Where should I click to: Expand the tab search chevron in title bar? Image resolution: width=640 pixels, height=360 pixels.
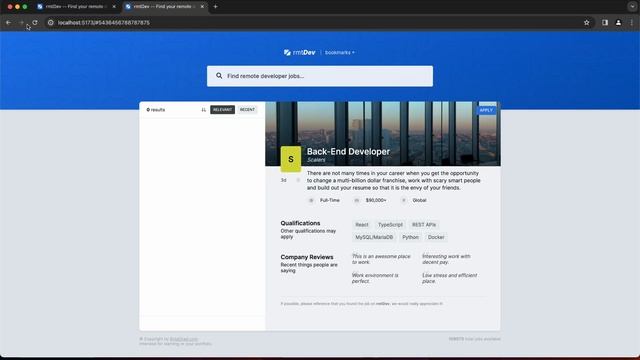(x=632, y=7)
